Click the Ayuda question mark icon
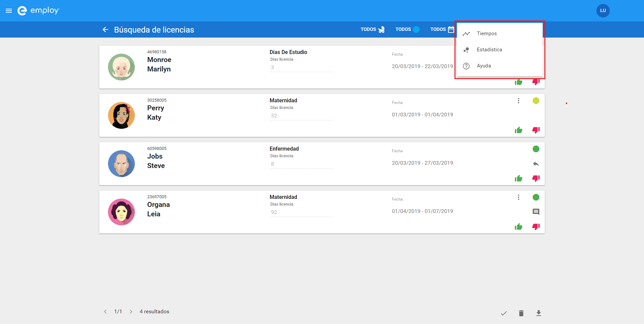The image size is (644, 324). [x=466, y=66]
